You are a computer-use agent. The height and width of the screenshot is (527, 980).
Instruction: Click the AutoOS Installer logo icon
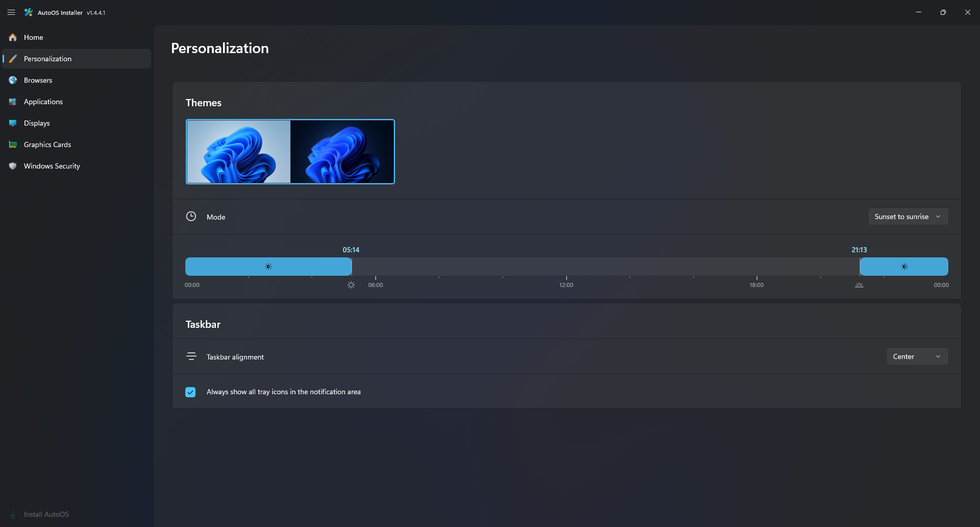29,12
